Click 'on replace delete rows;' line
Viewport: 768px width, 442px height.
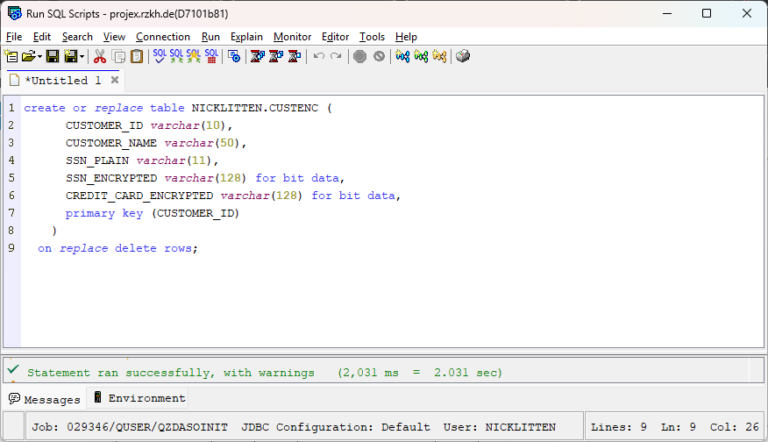point(118,248)
